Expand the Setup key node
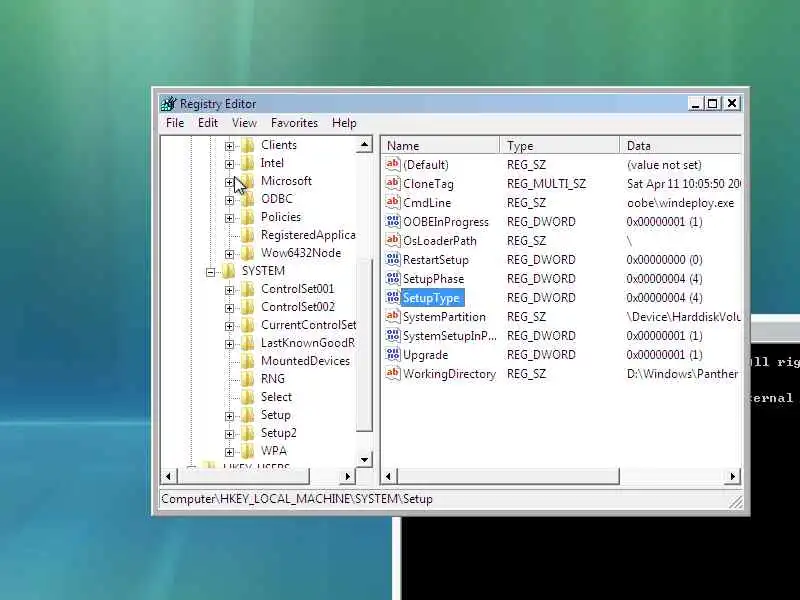The height and width of the screenshot is (600, 800). coord(229,416)
